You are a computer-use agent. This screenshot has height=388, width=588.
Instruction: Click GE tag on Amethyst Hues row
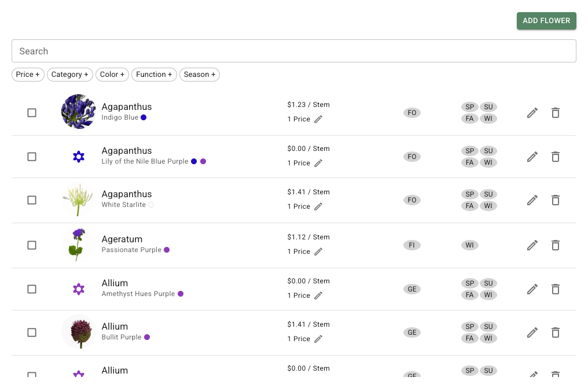click(411, 289)
